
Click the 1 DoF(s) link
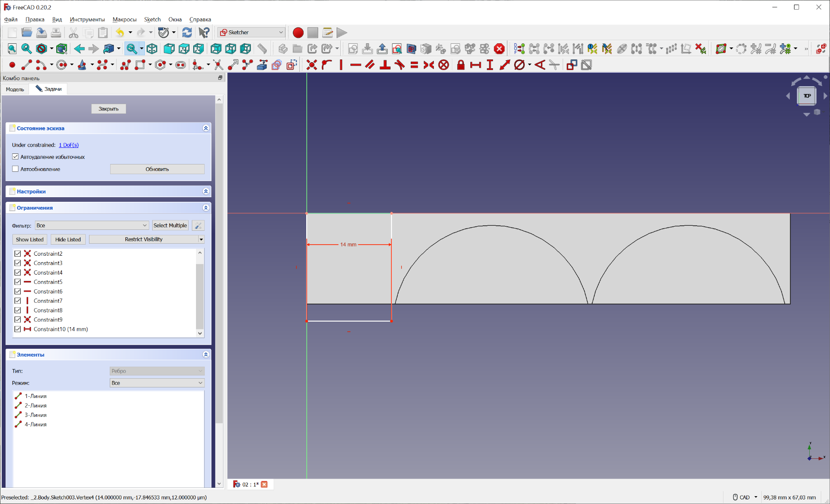click(69, 145)
